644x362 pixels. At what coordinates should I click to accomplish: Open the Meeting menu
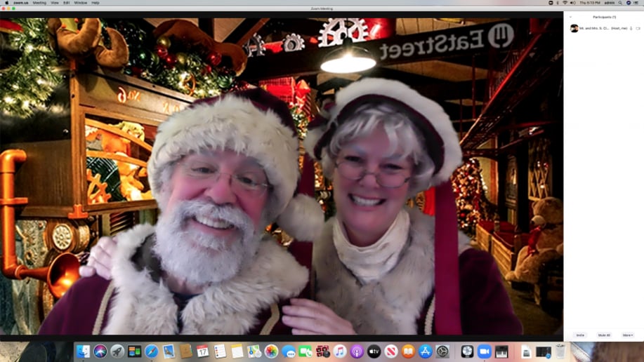(39, 3)
